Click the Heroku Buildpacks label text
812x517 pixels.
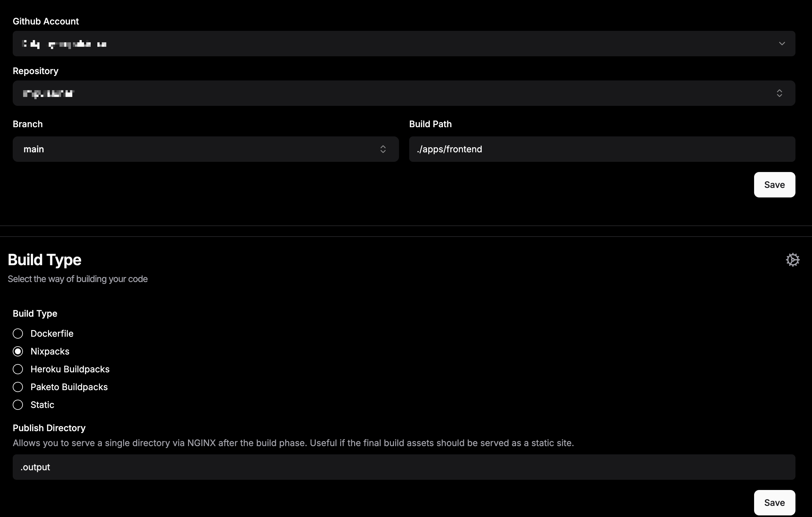70,369
